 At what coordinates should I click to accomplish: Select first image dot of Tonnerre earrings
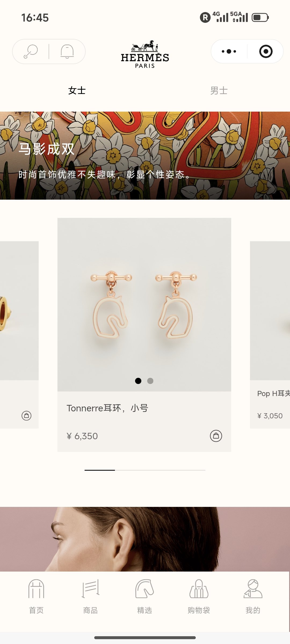coord(138,381)
